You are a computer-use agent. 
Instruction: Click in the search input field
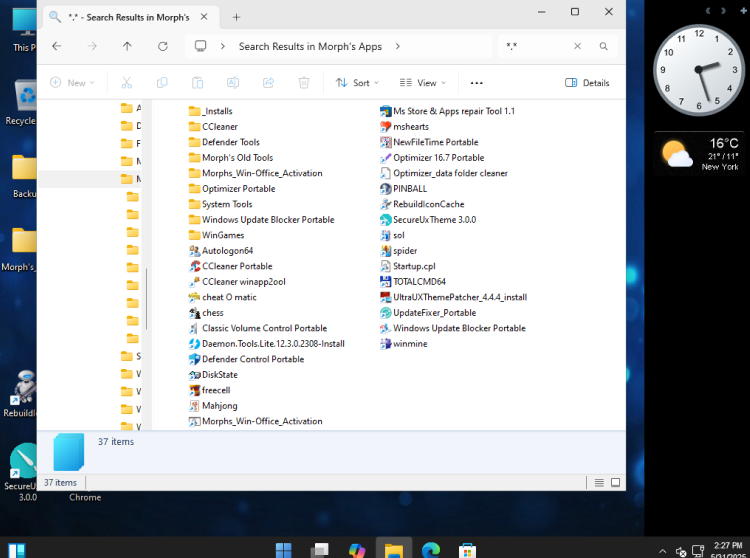[x=538, y=46]
